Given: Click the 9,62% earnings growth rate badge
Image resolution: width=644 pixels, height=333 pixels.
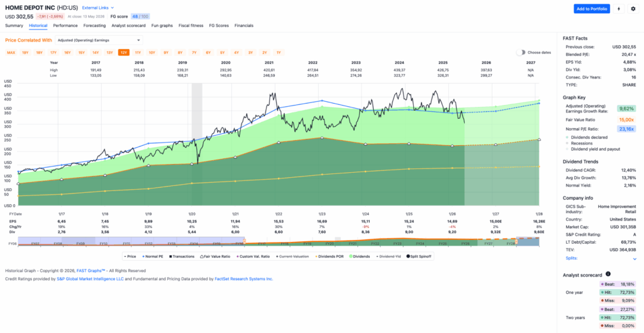Looking at the screenshot, I should pyautogui.click(x=626, y=109).
